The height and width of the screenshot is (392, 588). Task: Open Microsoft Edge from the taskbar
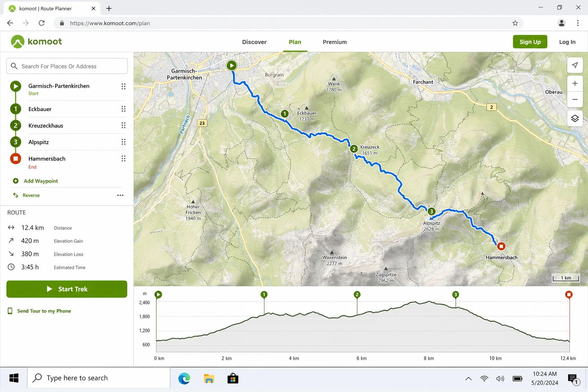[x=184, y=379]
